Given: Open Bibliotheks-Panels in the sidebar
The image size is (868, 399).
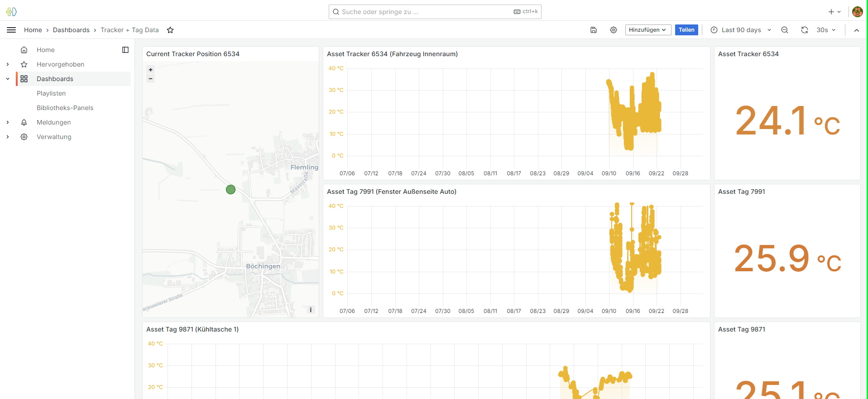Looking at the screenshot, I should (x=65, y=108).
